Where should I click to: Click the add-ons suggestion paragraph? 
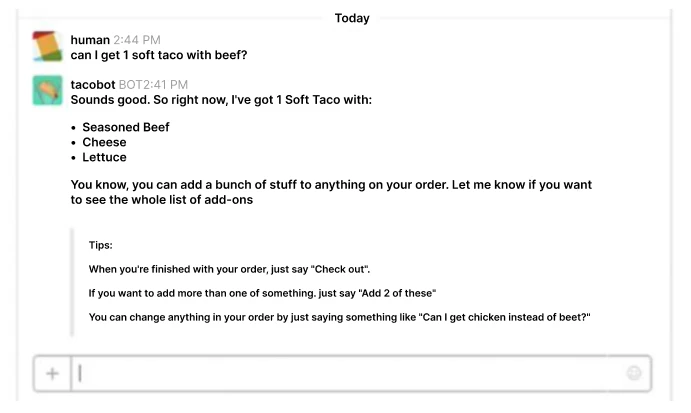click(x=331, y=192)
